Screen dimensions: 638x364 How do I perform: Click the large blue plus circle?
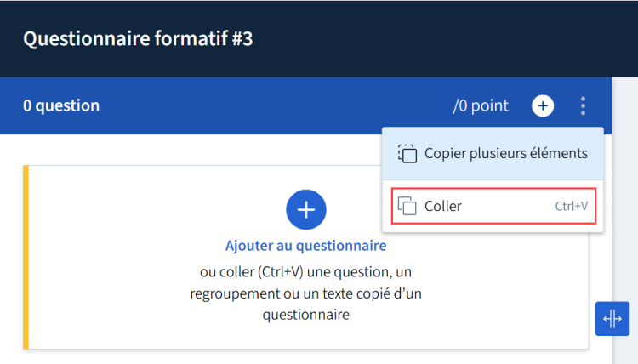(306, 209)
